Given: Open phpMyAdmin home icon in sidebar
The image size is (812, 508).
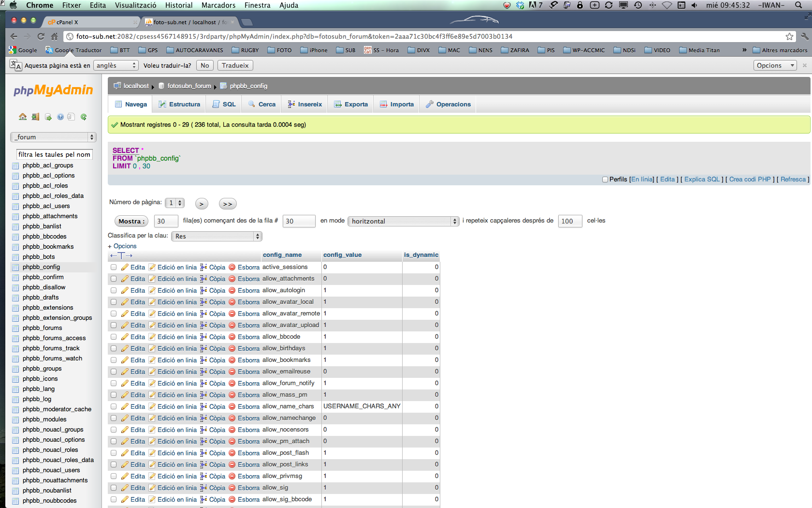Looking at the screenshot, I should pyautogui.click(x=23, y=117).
